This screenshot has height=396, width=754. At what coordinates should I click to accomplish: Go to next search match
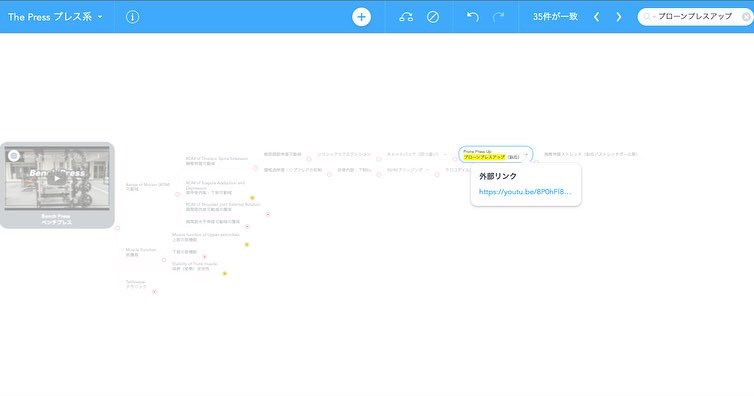(618, 17)
